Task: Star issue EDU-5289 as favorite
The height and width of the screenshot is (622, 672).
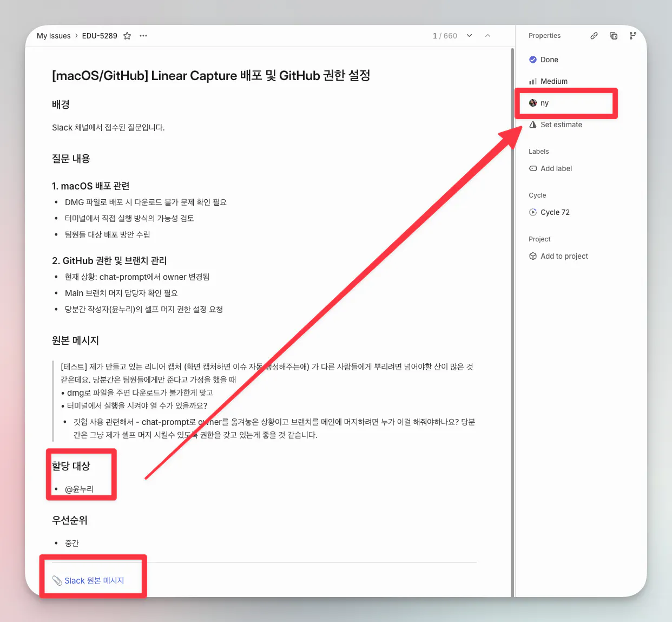Action: [127, 36]
